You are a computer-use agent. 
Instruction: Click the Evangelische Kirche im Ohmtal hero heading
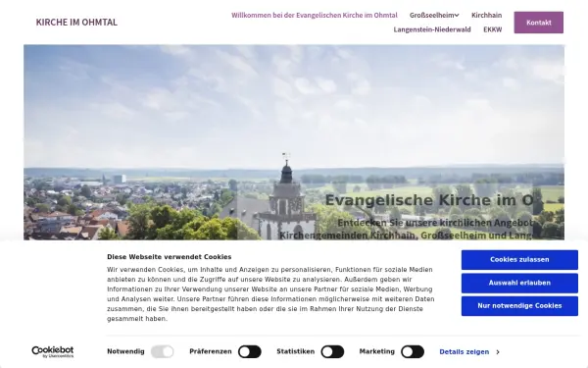point(428,200)
